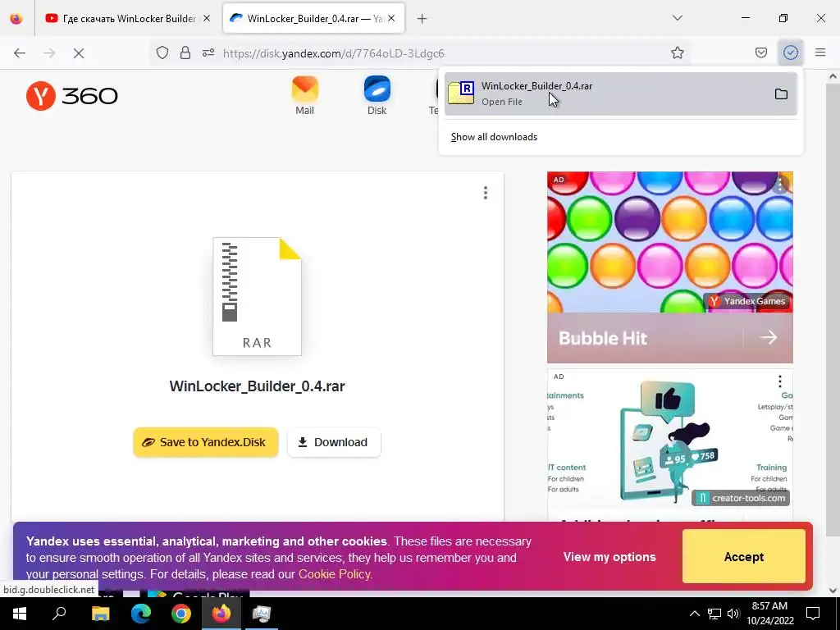Click the forward navigation arrow
The height and width of the screenshot is (630, 840).
tap(49, 53)
